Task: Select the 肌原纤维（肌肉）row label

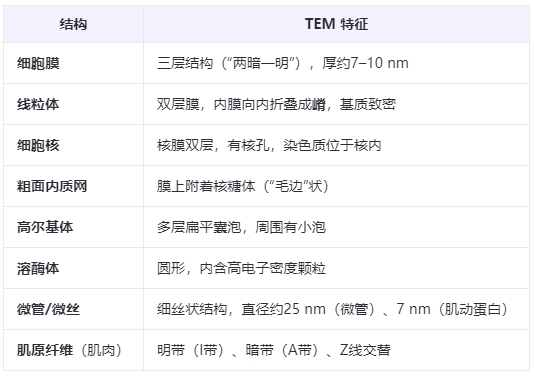Action: (69, 350)
